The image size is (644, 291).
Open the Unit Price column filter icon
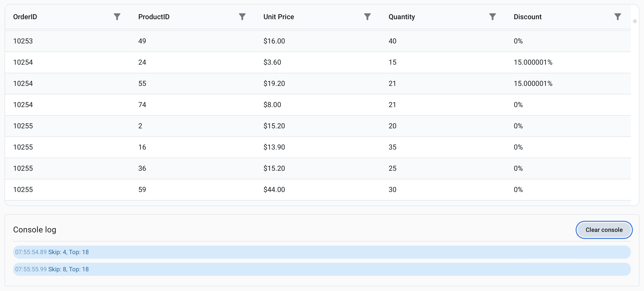click(x=367, y=17)
